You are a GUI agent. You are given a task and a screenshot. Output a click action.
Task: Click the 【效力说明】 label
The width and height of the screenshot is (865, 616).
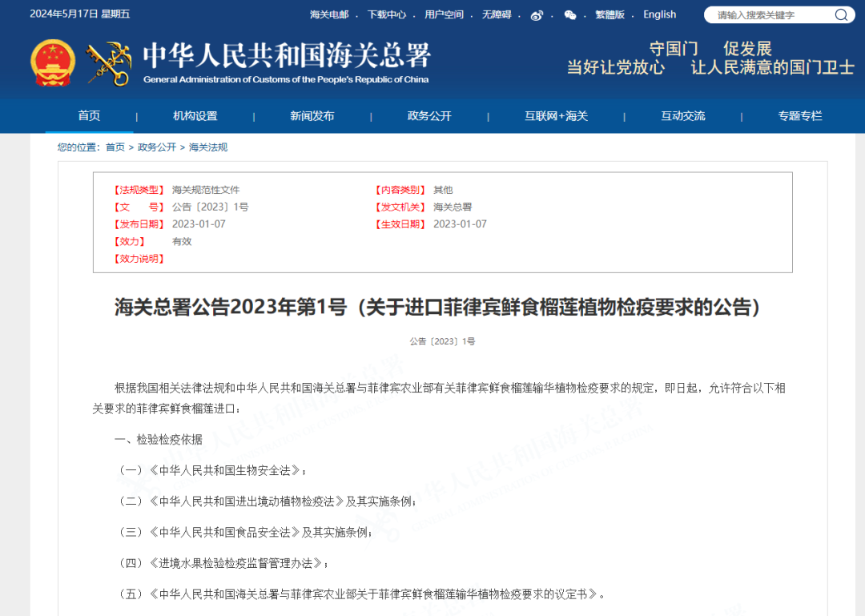click(x=139, y=258)
